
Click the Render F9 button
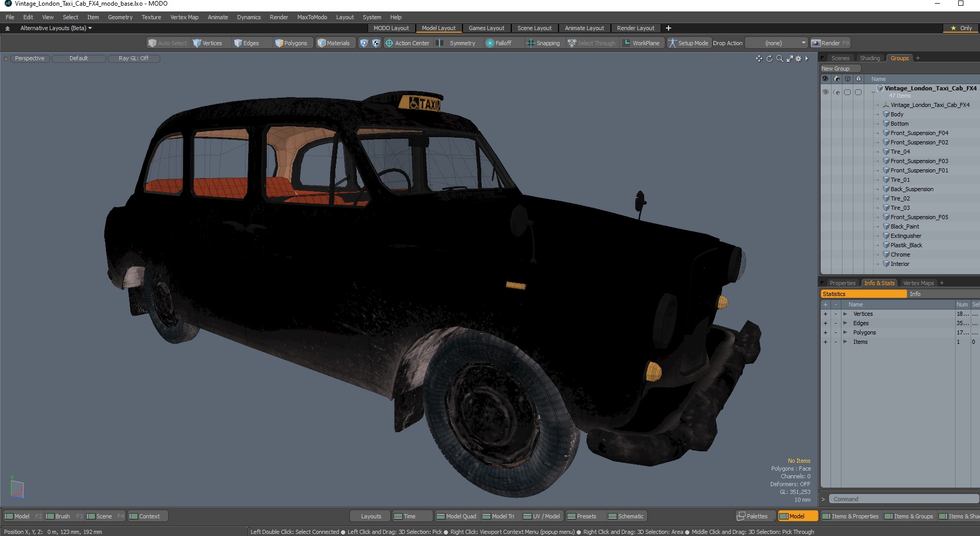point(830,43)
